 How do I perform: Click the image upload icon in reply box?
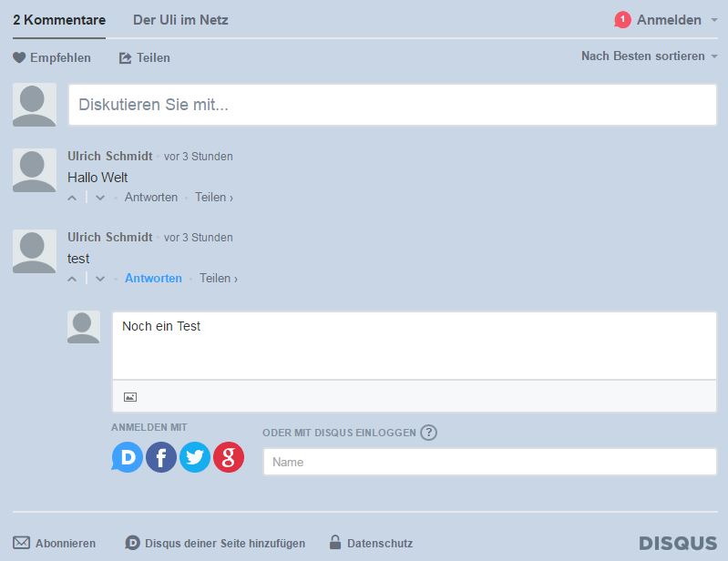(130, 397)
